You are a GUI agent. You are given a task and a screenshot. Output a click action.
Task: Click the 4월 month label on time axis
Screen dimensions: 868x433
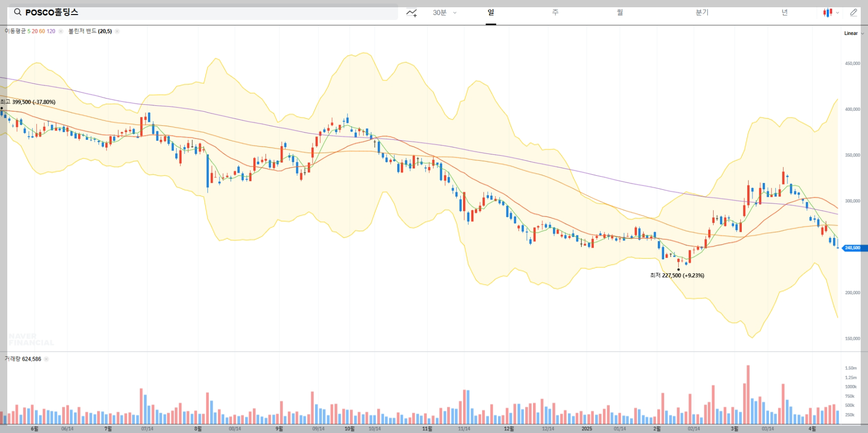[x=812, y=429]
